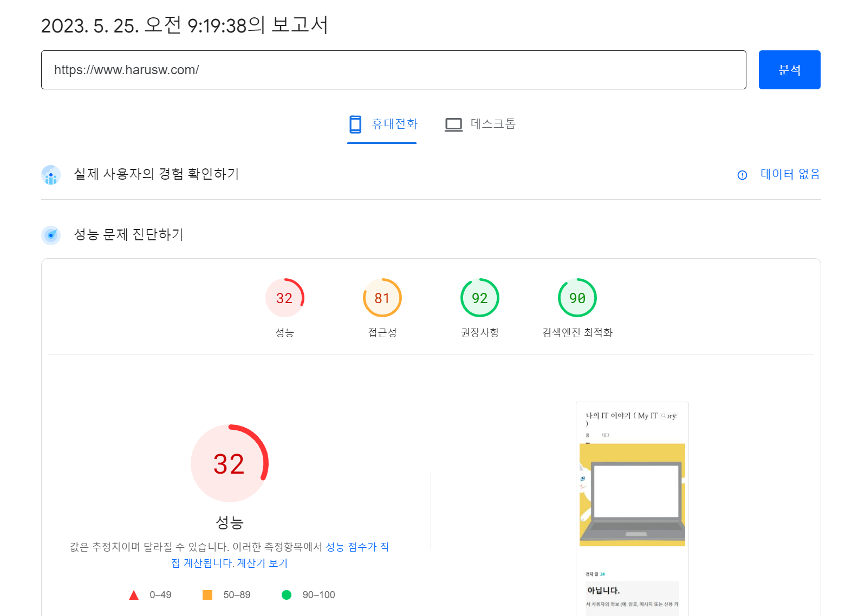The image size is (845, 616).
Task: Open the 계산기 보기 link
Action: [261, 563]
